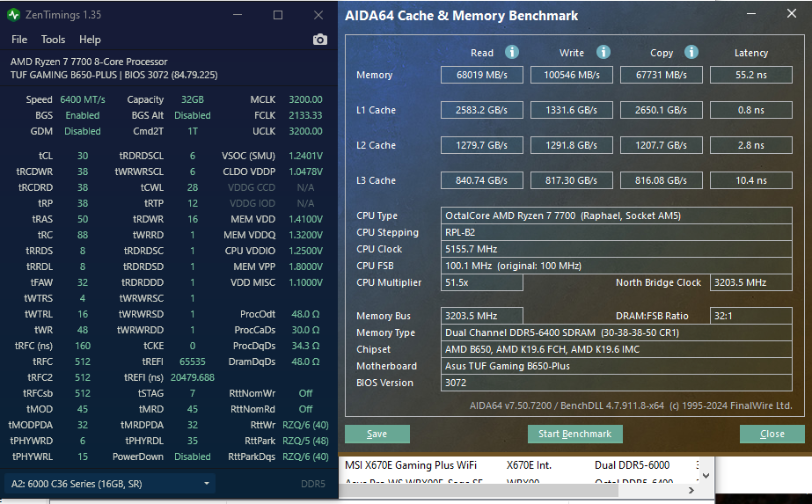Click the Memory Write value 100546 MB/s
812x504 pixels.
(572, 75)
